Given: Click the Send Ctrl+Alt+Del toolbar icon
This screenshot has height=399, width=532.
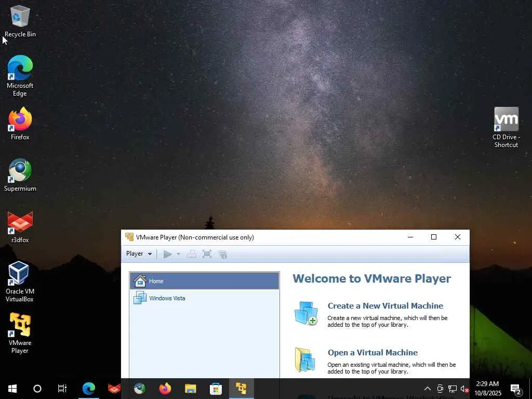Looking at the screenshot, I should [x=191, y=254].
